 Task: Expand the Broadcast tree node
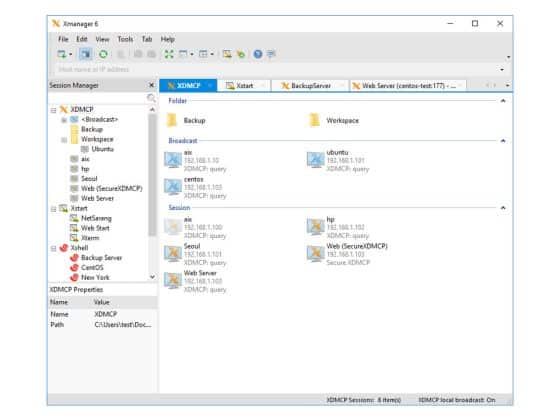[x=64, y=120]
